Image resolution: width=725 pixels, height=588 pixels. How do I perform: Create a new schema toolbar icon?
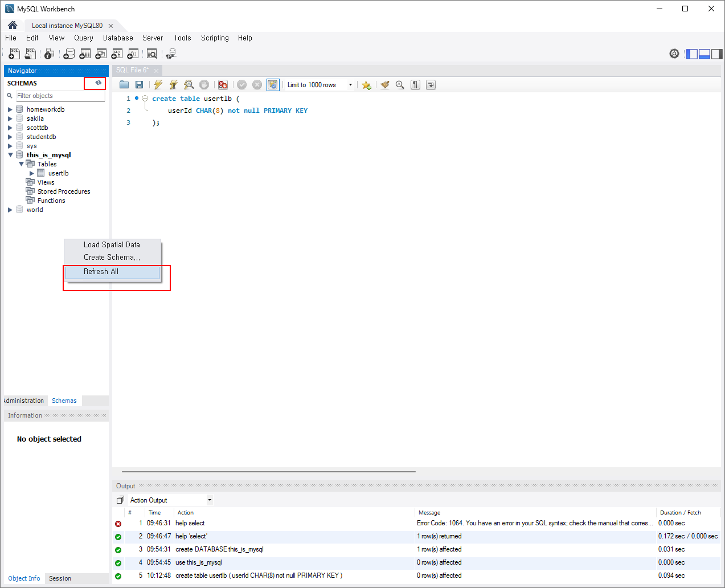pyautogui.click(x=69, y=54)
